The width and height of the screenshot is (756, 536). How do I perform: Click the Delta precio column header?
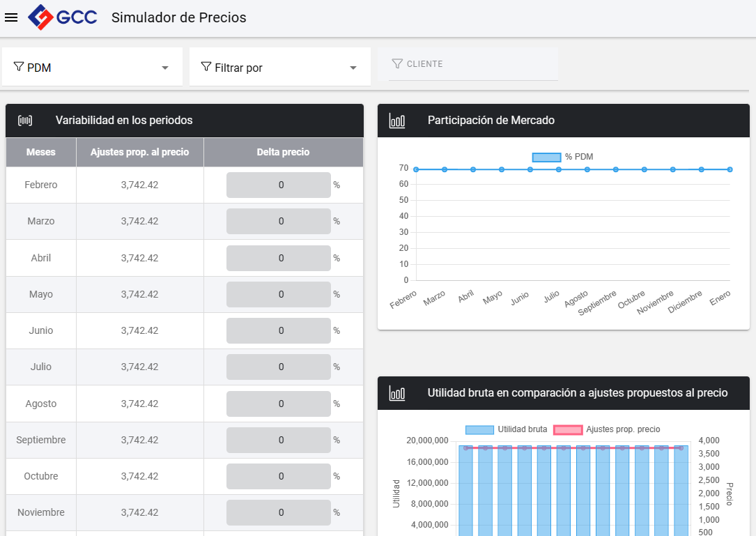coord(283,152)
